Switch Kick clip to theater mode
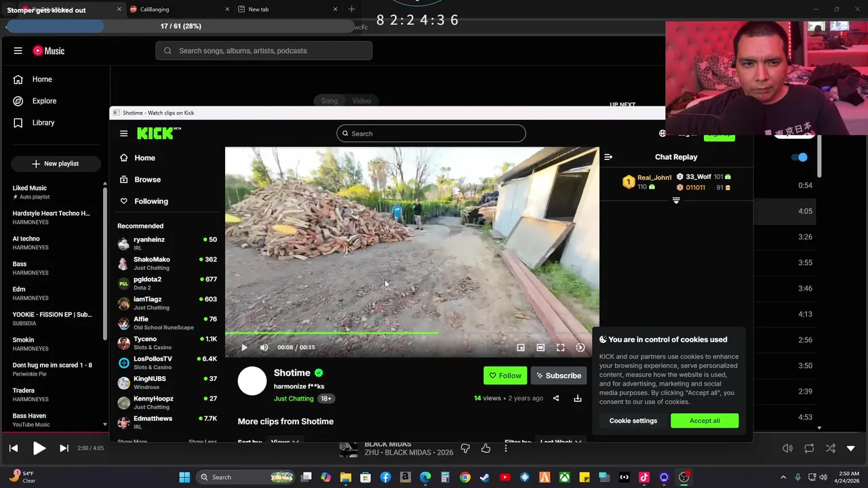Viewport: 868px width, 488px height. pos(540,347)
